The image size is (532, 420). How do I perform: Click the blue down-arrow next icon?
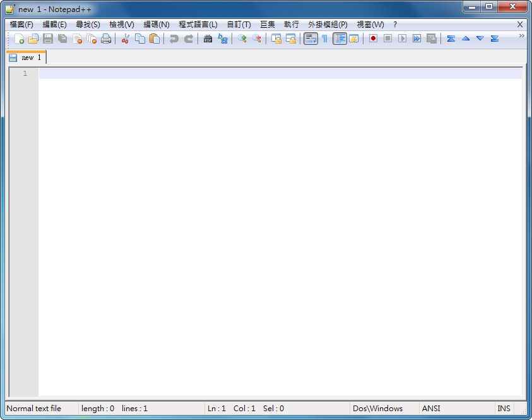pyautogui.click(x=480, y=39)
